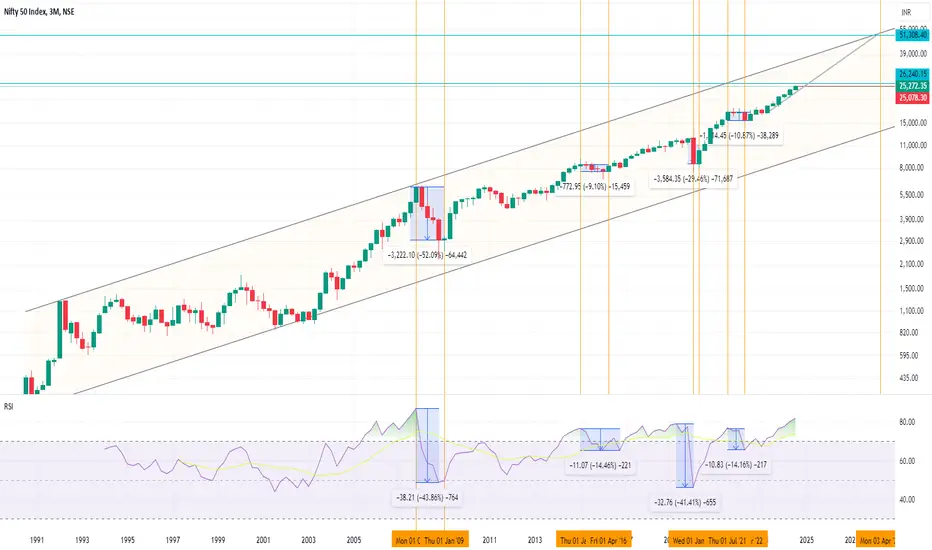
Task: Click the 2025 year axis label
Action: click(x=807, y=540)
